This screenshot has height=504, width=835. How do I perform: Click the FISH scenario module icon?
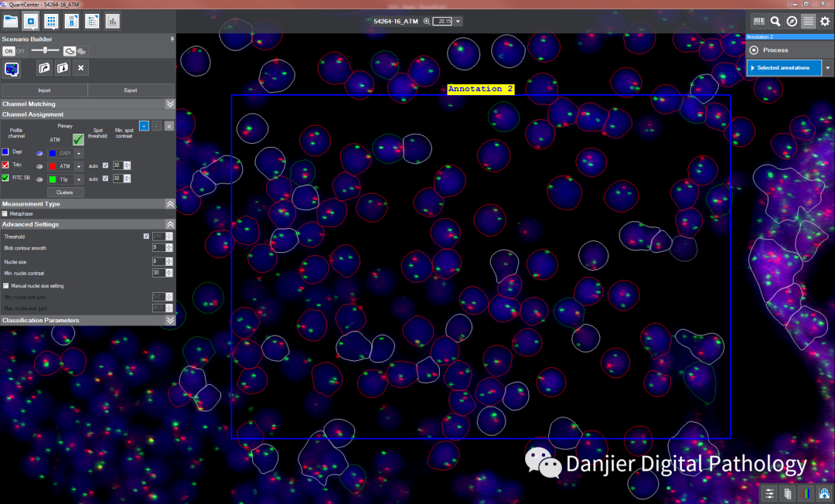coord(12,69)
